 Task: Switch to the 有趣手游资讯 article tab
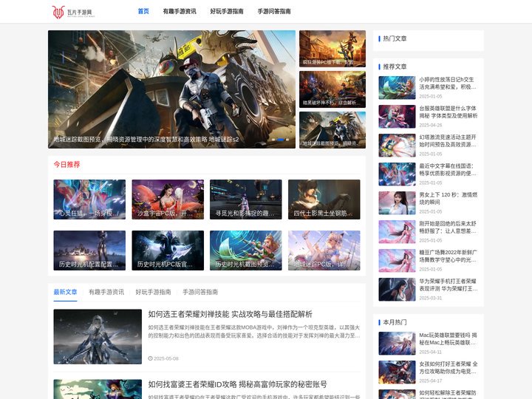106,292
